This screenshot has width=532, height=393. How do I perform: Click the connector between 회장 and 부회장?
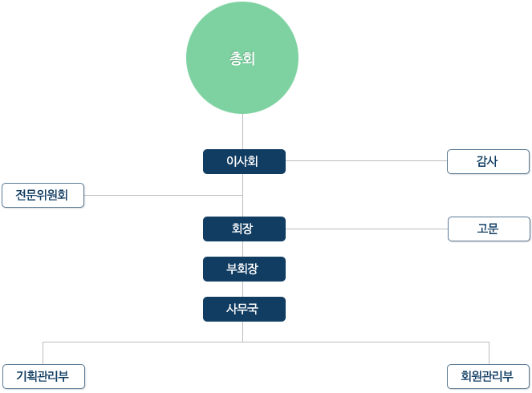pos(242,249)
